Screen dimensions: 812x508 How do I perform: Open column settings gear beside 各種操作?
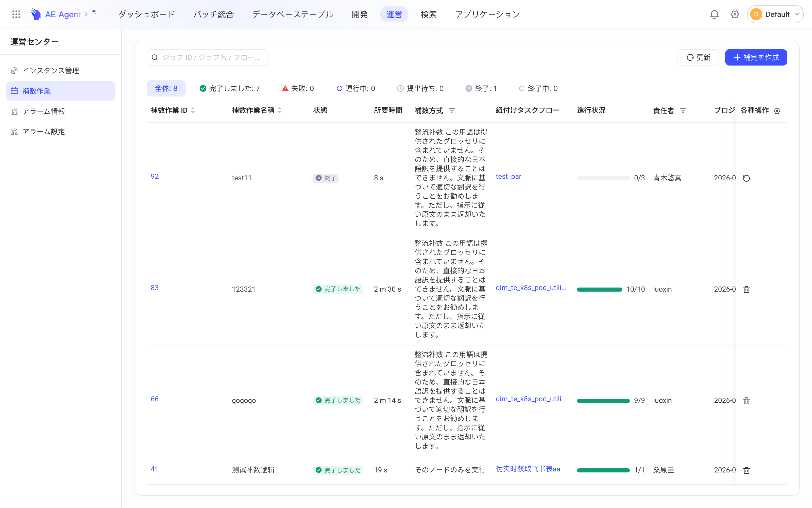pos(777,110)
